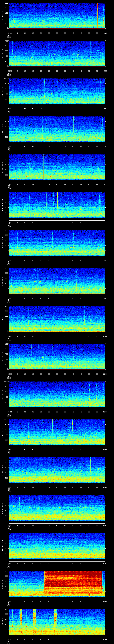The height and width of the screenshot is (644, 114).
Task: Click the 5:13:00 start time label
Action: tap(9, 488)
